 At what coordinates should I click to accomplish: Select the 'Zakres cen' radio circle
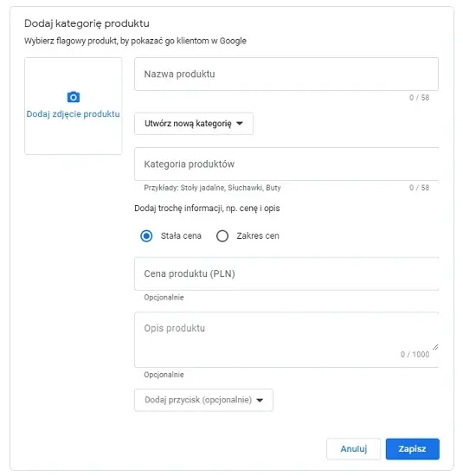click(x=222, y=236)
